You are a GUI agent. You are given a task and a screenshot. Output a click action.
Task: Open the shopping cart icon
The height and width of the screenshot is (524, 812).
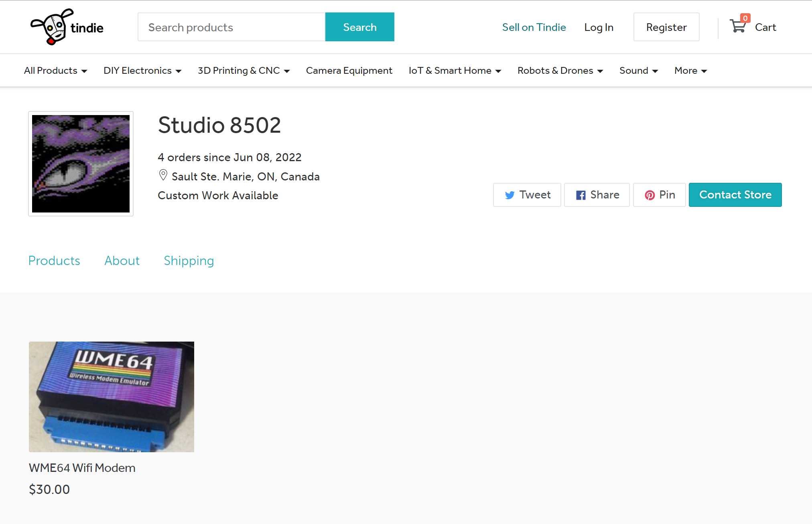[x=739, y=25]
